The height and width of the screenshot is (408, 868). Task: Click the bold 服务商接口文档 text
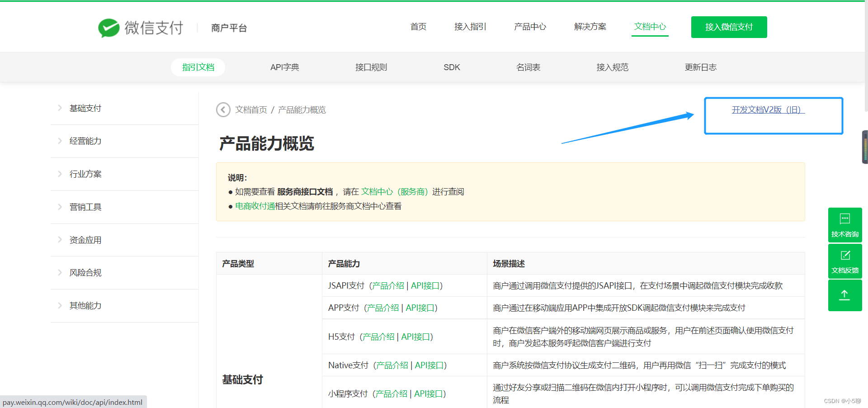305,192
